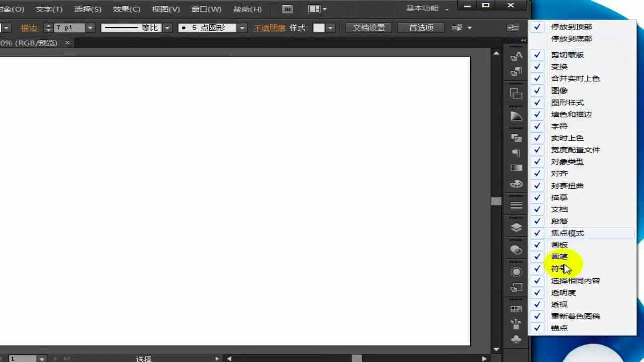This screenshot has width=644, height=362.
Task: Uncheck 停放到顶部 in the control menu
Action: 584,27
